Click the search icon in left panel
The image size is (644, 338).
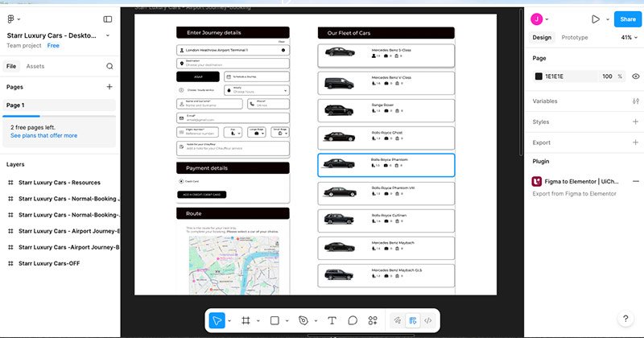[109, 66]
